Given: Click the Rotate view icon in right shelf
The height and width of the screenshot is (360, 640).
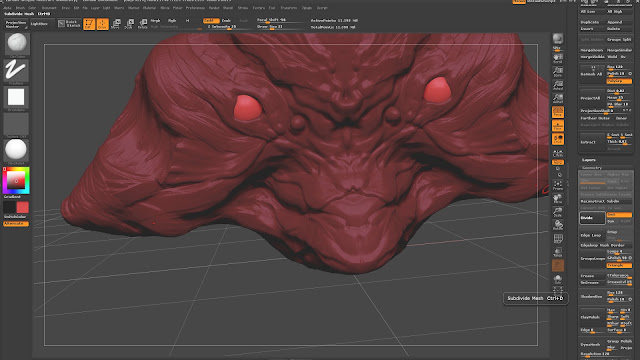Looking at the screenshot, I should click(x=558, y=225).
